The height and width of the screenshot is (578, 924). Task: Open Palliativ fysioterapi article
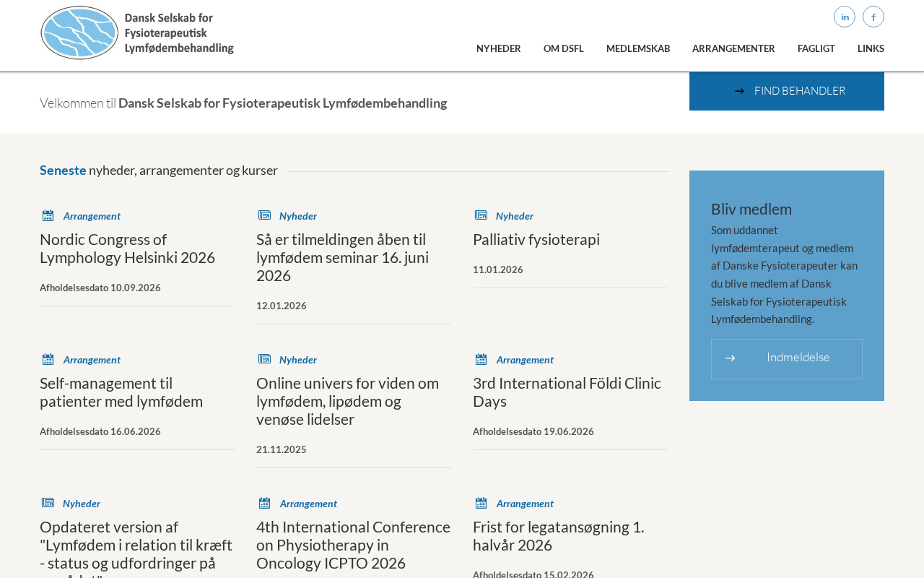pos(536,239)
